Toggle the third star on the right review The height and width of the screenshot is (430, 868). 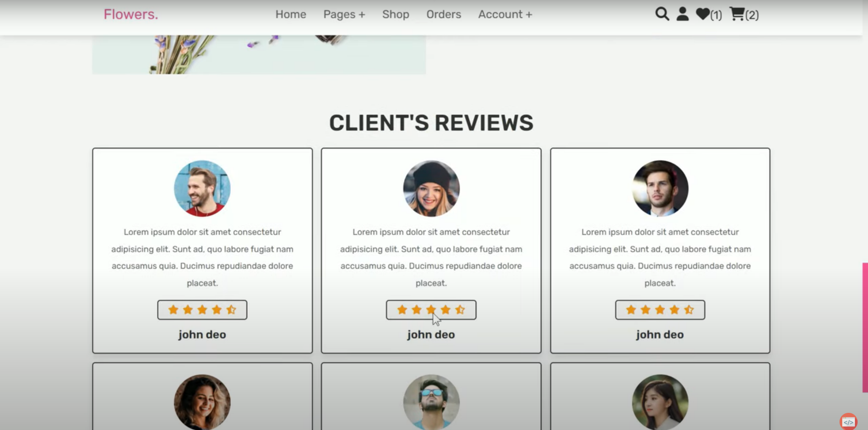click(x=660, y=310)
